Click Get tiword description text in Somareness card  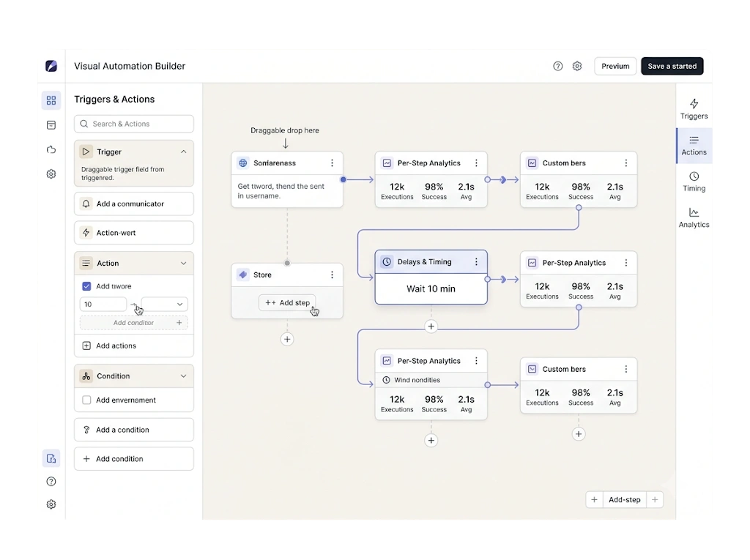pyautogui.click(x=281, y=191)
